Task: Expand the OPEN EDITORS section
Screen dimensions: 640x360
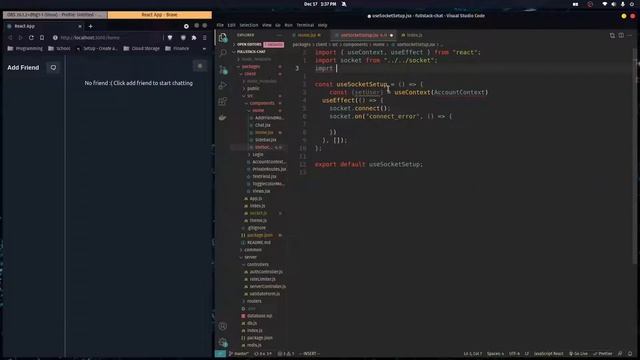Action: click(x=249, y=44)
